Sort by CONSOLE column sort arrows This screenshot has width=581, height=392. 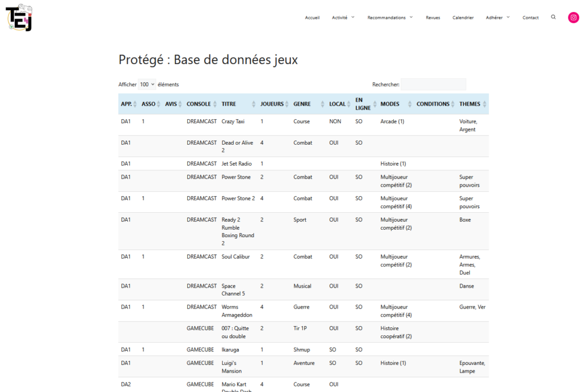click(x=215, y=104)
